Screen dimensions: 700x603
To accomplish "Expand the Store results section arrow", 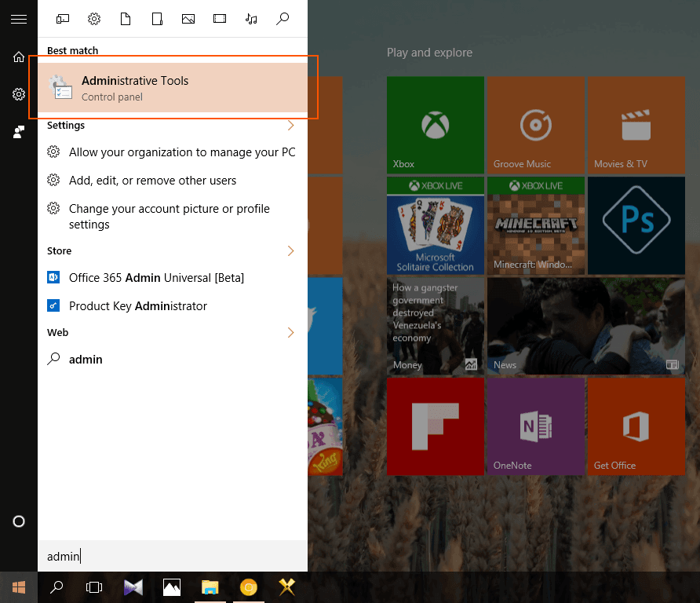I will [290, 251].
